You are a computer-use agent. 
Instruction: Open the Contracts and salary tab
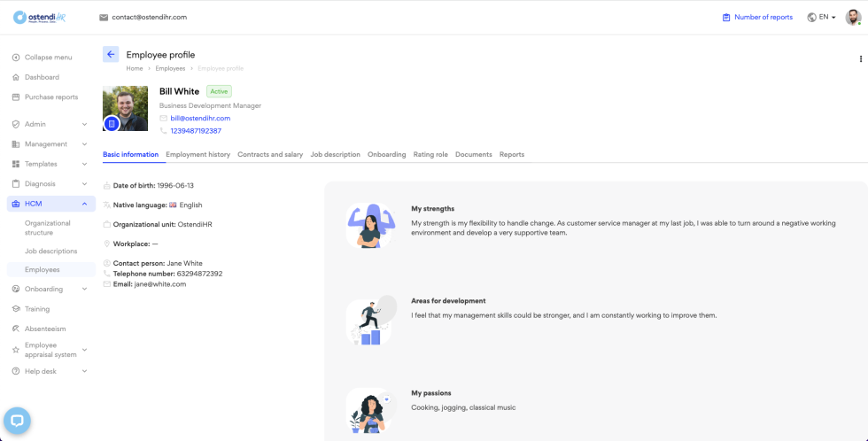coord(270,154)
